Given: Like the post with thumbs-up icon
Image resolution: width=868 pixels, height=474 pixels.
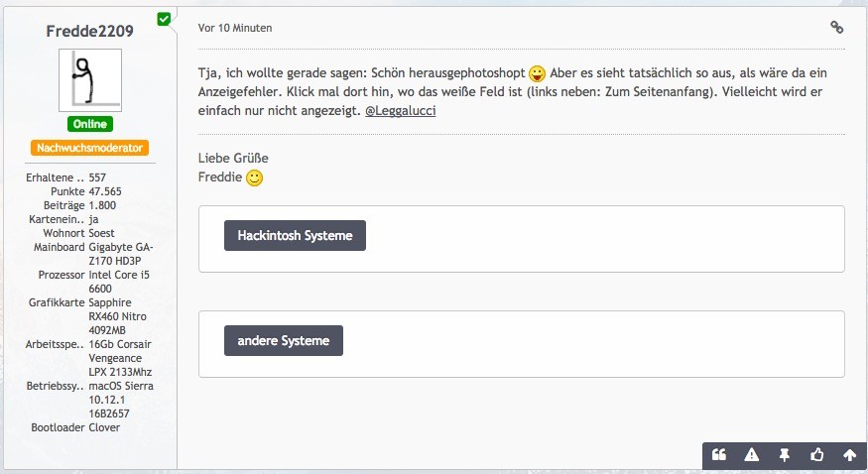Looking at the screenshot, I should (x=816, y=455).
